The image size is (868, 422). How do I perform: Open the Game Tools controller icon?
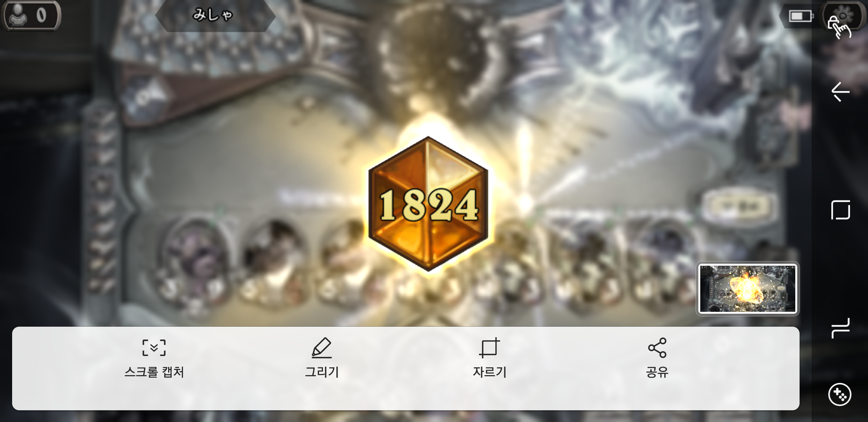(x=839, y=394)
